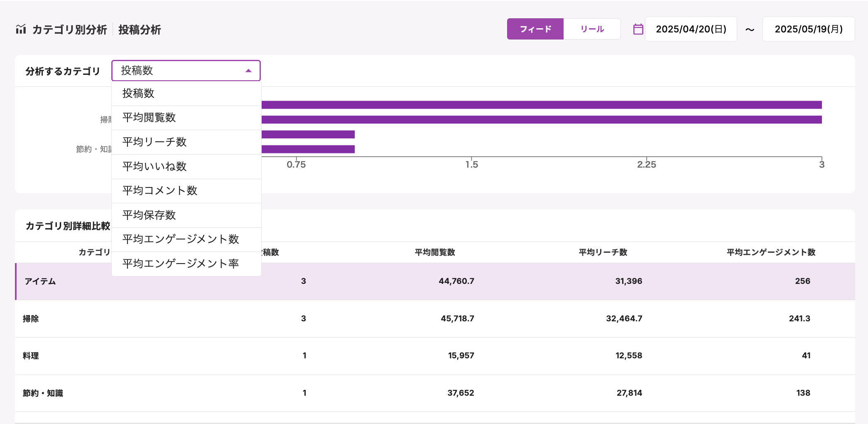
Task: Click the 平均エンゲージメント数 column header
Action: click(771, 252)
